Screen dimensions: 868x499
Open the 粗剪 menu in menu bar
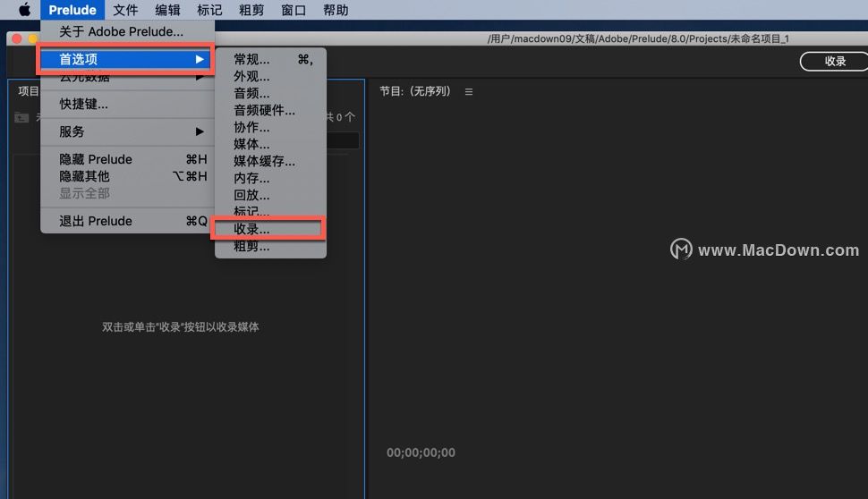[251, 10]
